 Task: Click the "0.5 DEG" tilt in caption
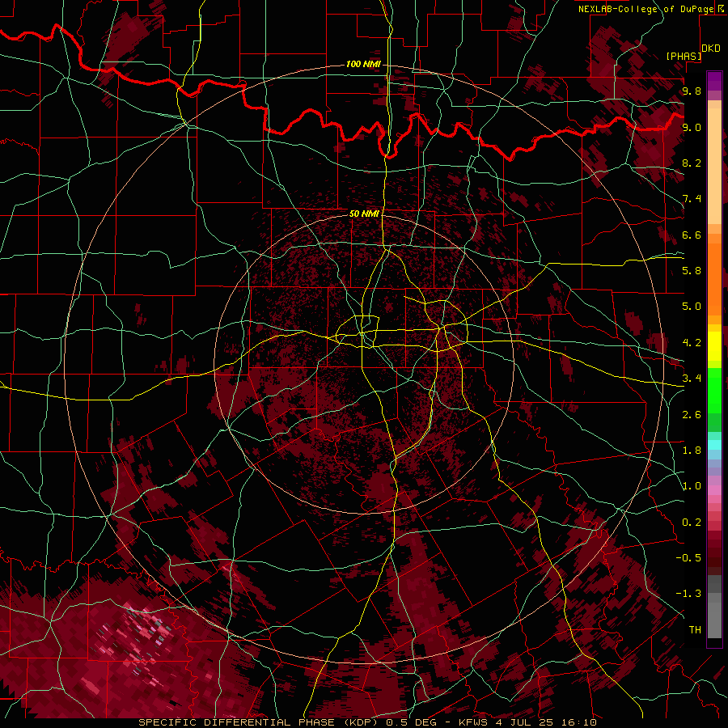tap(413, 722)
